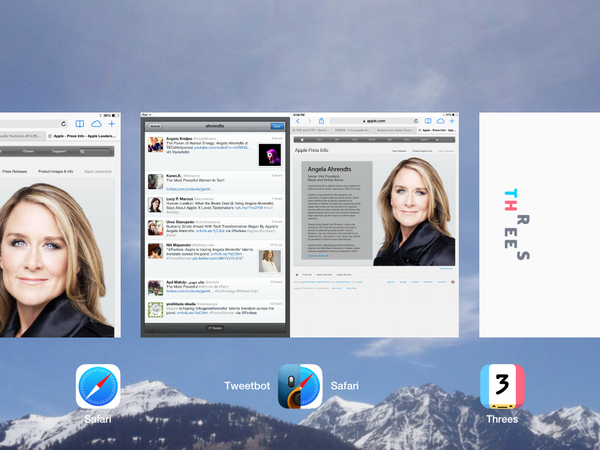Screen dimensions: 600x450
Task: Tap Nili Majumder's avatar in Tweetbot
Action: 155,251
